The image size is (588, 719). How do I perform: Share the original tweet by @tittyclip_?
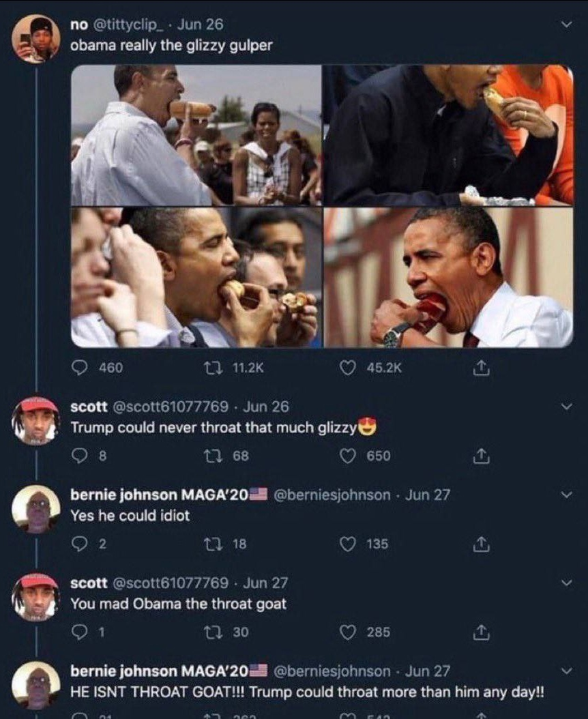481,368
